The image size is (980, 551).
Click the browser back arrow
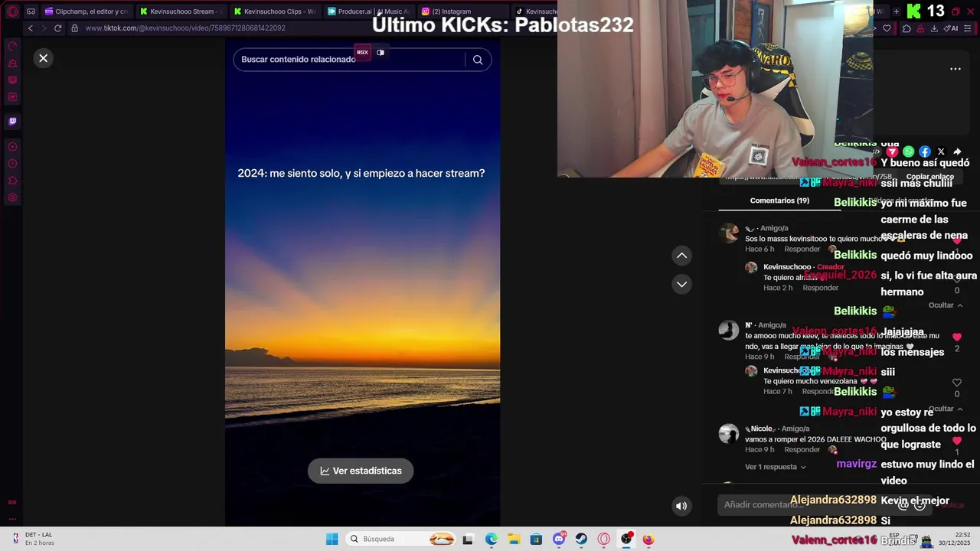pyautogui.click(x=31, y=28)
